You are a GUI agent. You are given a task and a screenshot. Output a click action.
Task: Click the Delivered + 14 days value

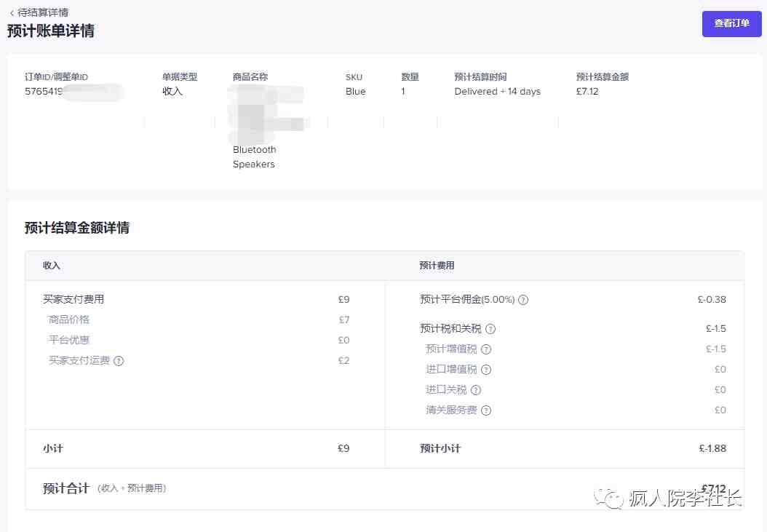click(x=498, y=92)
